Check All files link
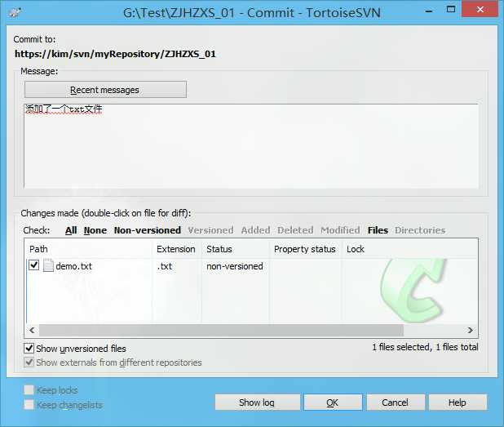504x427 pixels. pyautogui.click(x=71, y=230)
